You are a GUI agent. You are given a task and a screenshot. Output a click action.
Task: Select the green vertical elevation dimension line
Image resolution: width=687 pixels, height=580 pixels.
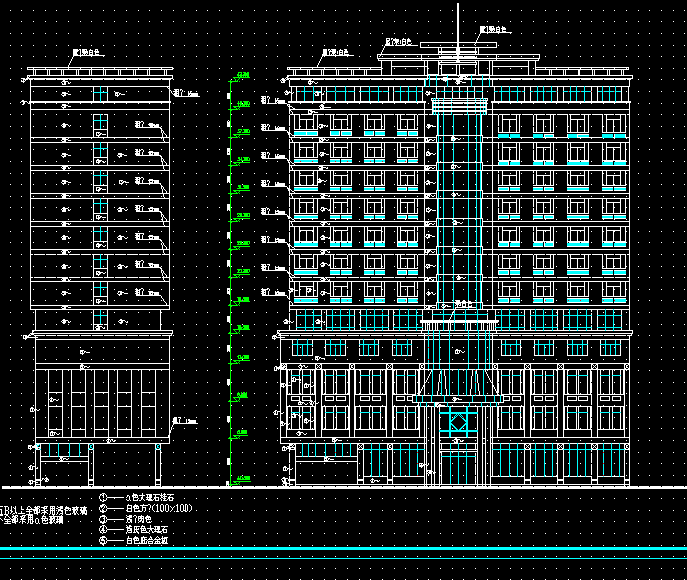tap(231, 280)
